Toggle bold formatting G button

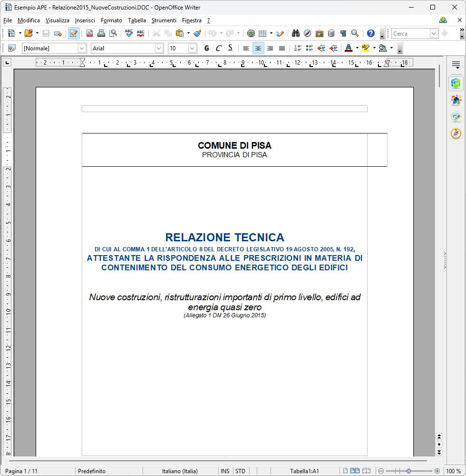[x=206, y=48]
